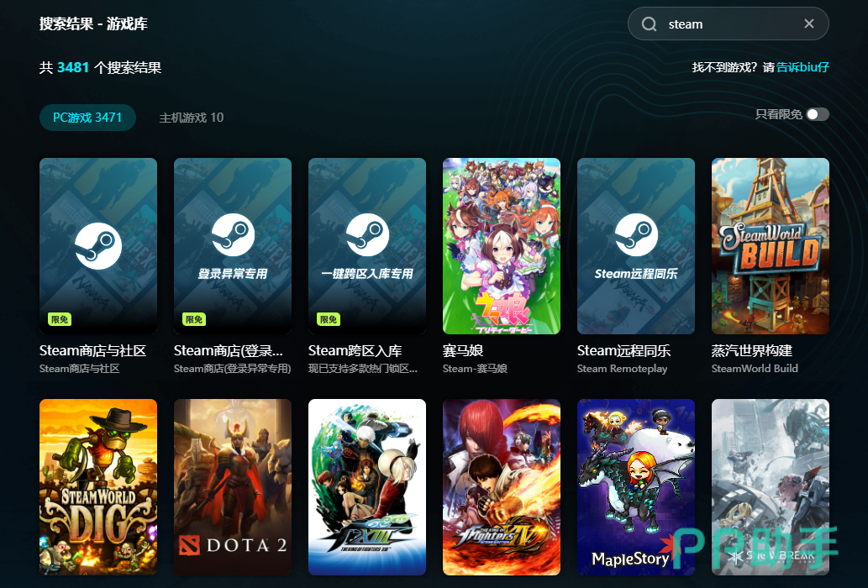The width and height of the screenshot is (868, 588).
Task: Click the 限免 badge on 一键跨区入库专用 card
Action: pyautogui.click(x=329, y=319)
